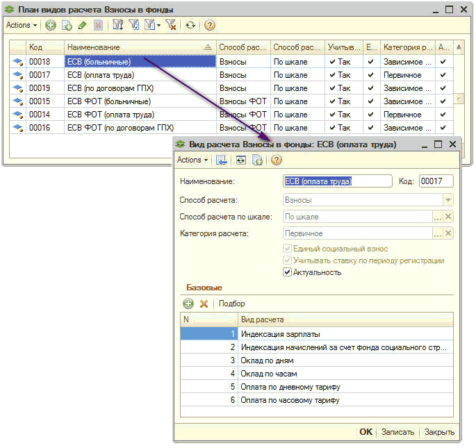Open Actions menu in the list window

pyautogui.click(x=21, y=25)
